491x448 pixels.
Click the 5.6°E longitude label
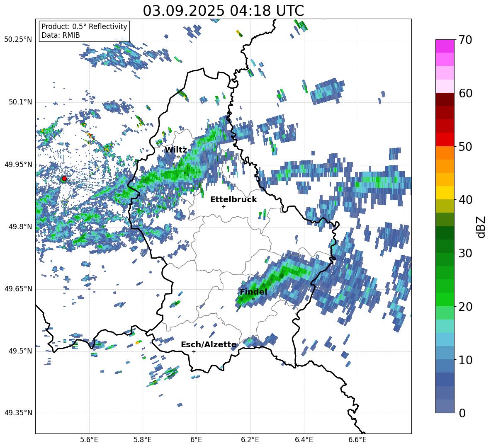(89, 440)
